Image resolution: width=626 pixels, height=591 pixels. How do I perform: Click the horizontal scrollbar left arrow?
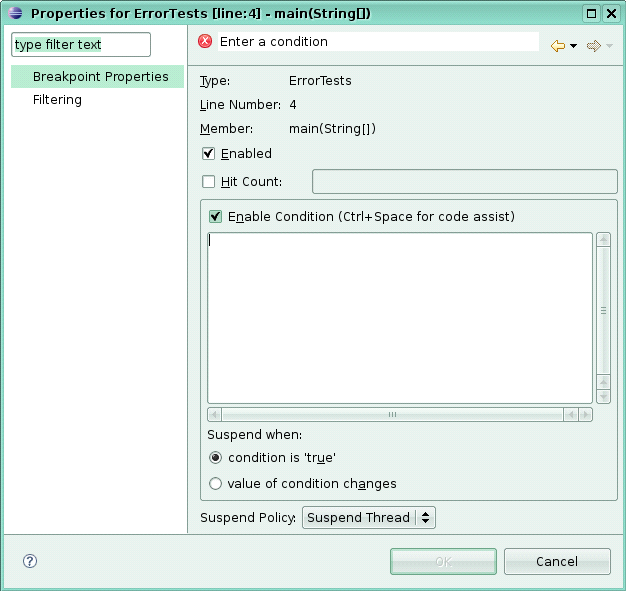(x=215, y=414)
